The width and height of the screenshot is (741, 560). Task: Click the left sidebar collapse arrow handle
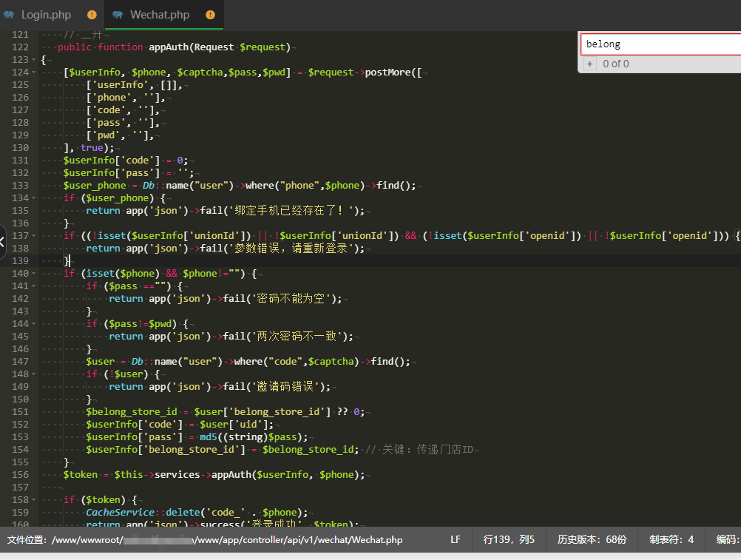(x=3, y=240)
